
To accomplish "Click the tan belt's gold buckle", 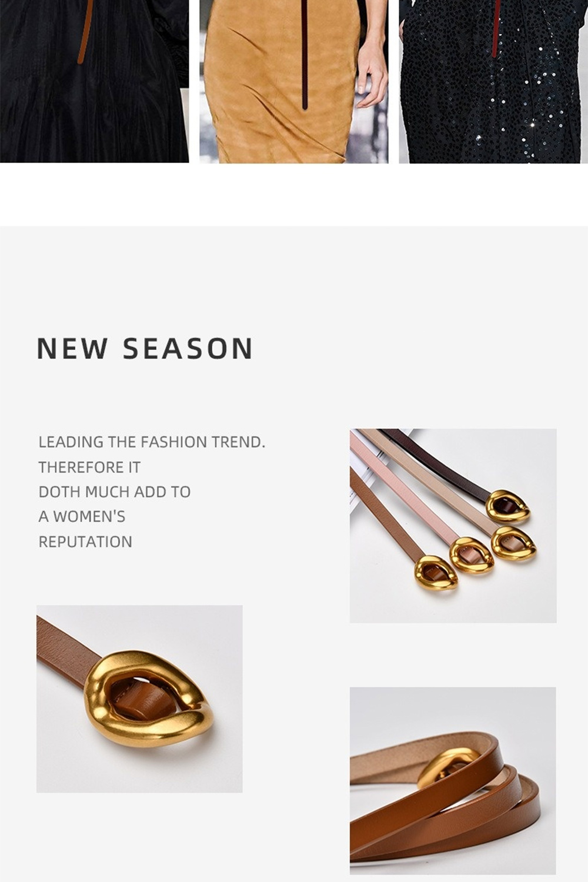I will point(436,573).
